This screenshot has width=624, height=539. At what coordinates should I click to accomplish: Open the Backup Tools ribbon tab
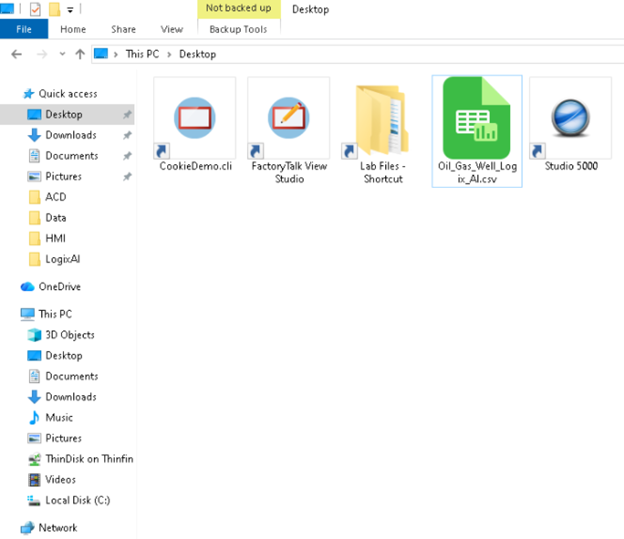pyautogui.click(x=238, y=29)
